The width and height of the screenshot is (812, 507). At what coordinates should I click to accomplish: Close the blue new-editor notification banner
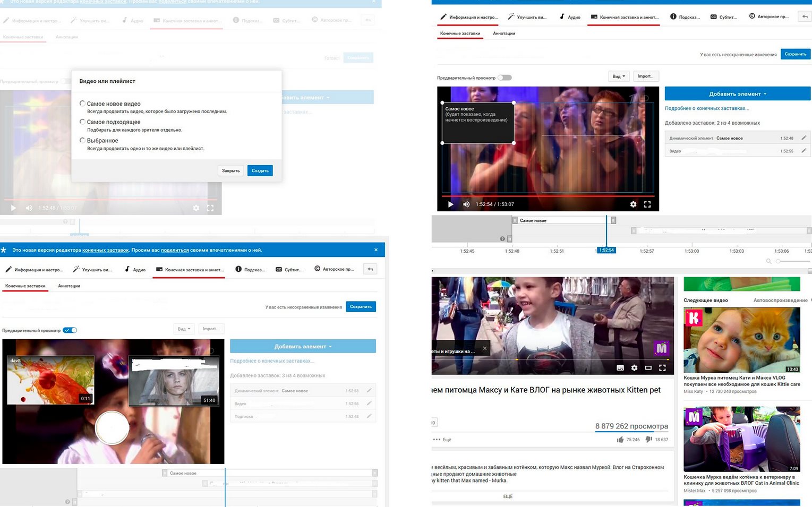click(376, 250)
